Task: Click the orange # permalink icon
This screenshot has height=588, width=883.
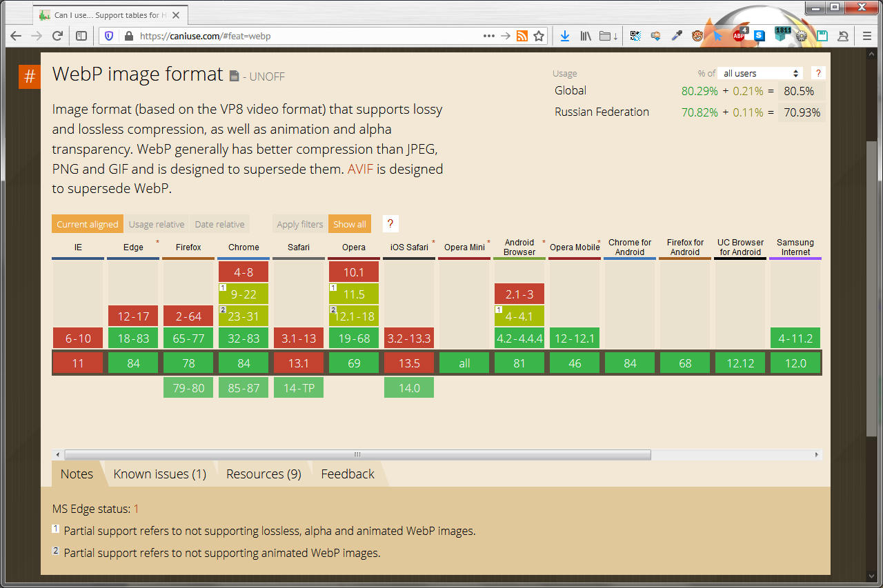Action: tap(30, 77)
